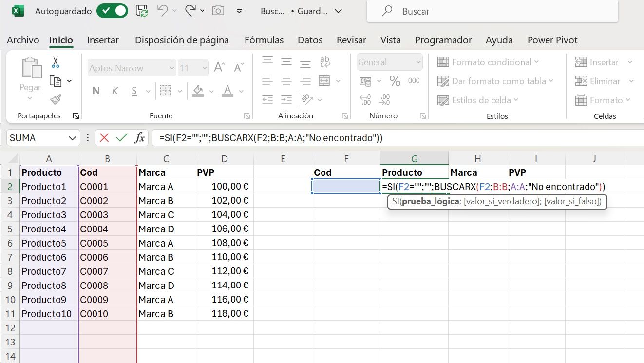
Task: Click the Format Painter brush icon
Action: (56, 100)
